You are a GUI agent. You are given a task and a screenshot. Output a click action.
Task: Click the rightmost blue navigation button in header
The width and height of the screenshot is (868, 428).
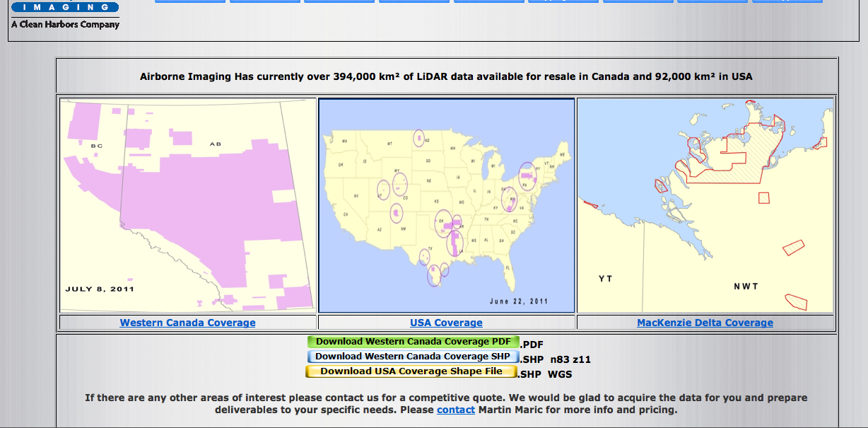click(x=787, y=1)
